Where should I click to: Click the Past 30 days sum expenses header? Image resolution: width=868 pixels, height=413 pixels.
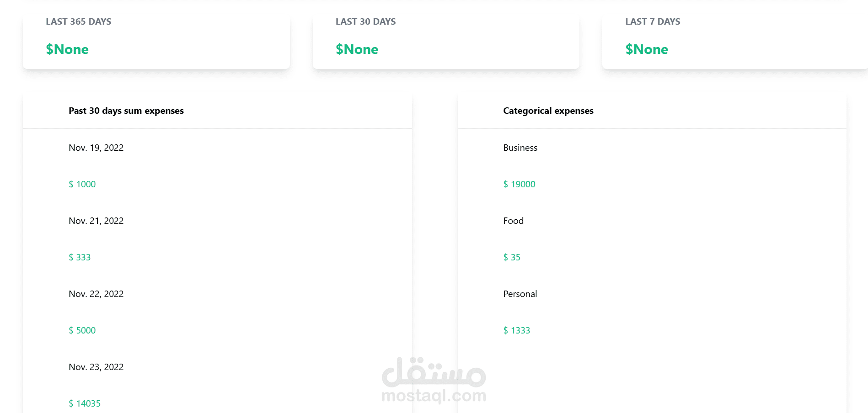(126, 111)
